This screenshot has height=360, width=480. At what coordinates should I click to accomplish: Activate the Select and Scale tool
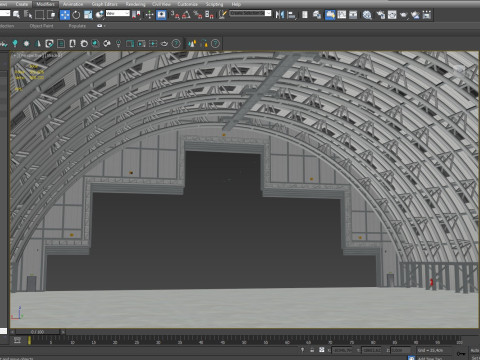coord(88,14)
